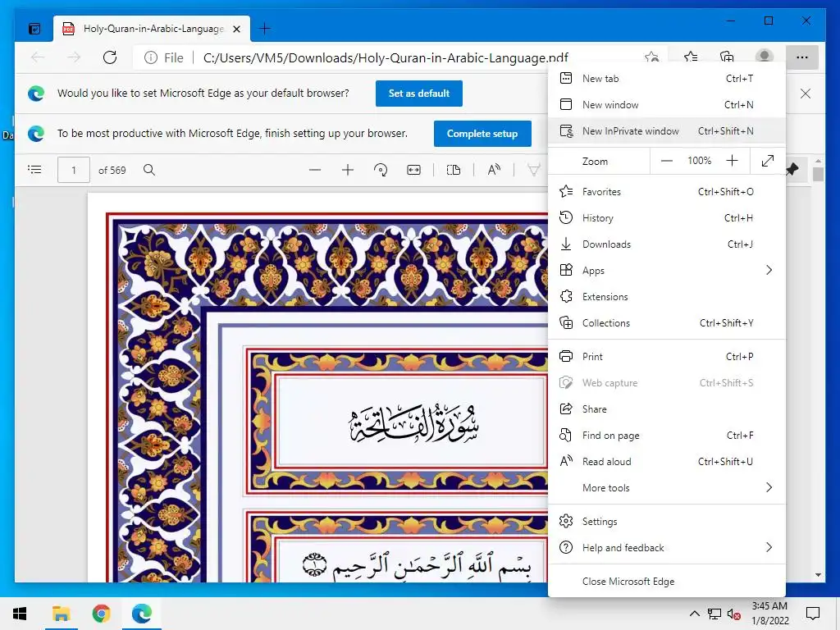The height and width of the screenshot is (630, 840).
Task: Enter full screen from the Zoom row
Action: point(767,161)
